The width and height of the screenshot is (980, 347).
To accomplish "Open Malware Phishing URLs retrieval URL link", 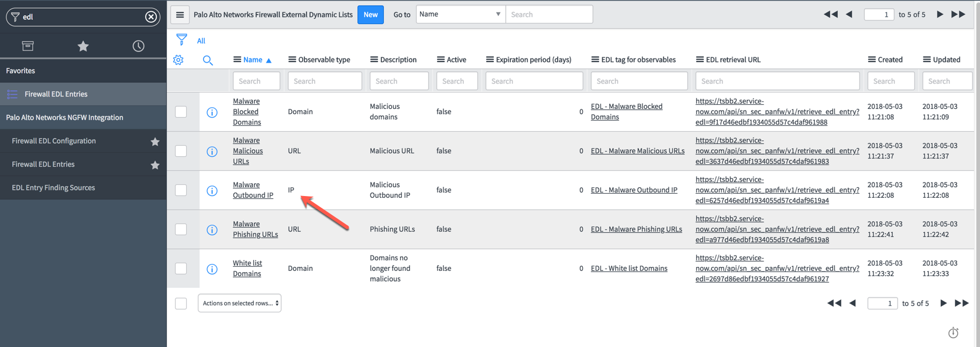I will pyautogui.click(x=777, y=229).
